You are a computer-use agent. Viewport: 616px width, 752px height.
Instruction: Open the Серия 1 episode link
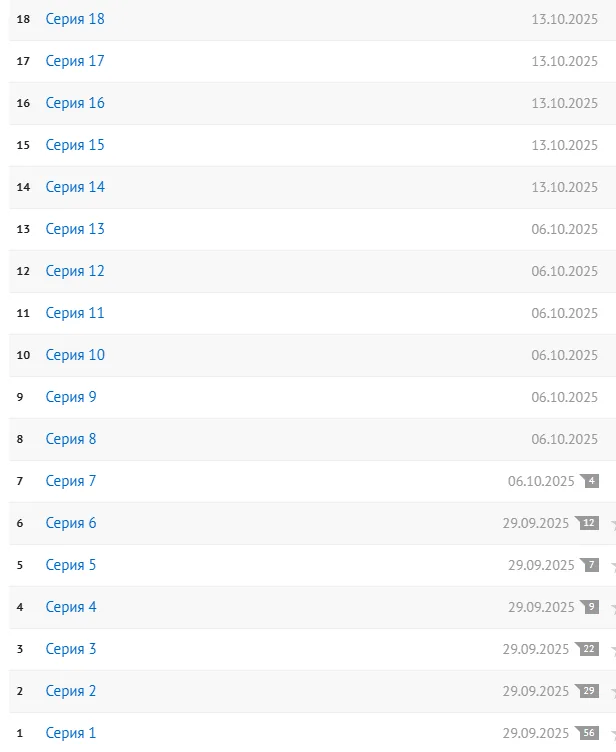click(71, 733)
